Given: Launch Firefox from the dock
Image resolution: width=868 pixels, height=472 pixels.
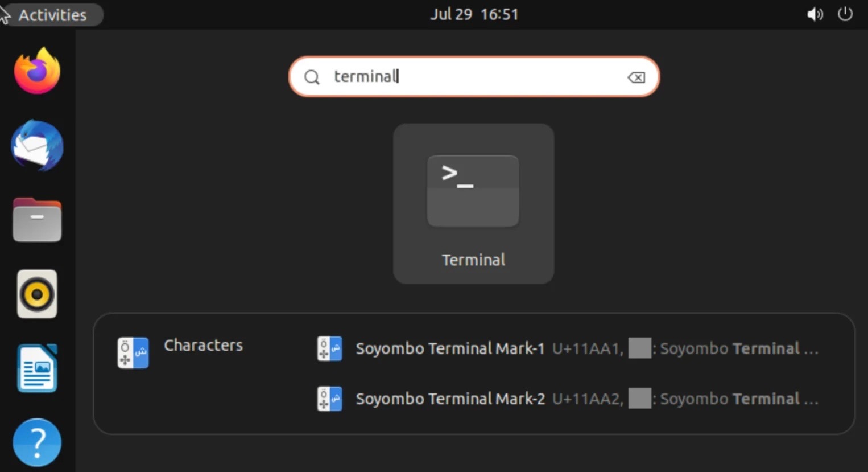Looking at the screenshot, I should point(37,71).
